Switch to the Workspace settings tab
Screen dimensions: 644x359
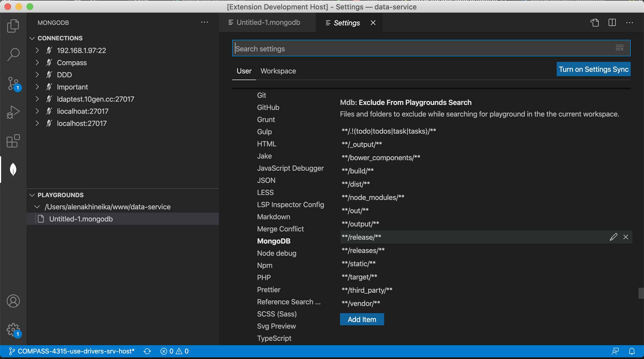pos(278,71)
